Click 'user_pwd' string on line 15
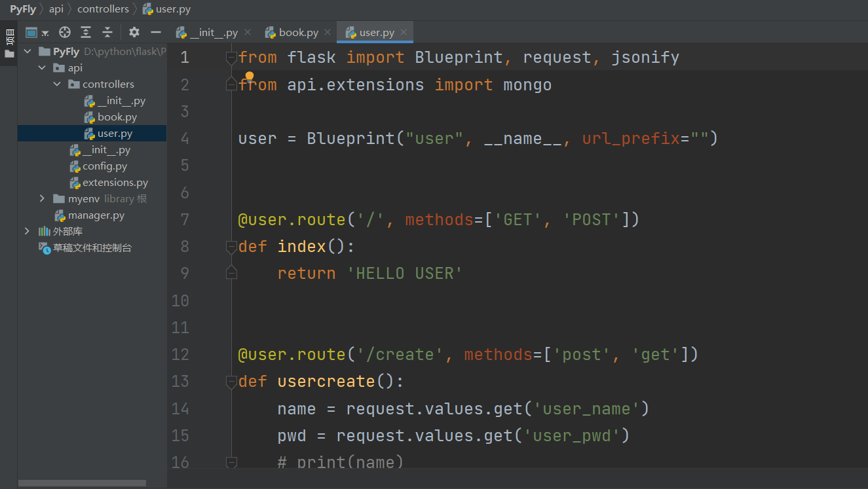The height and width of the screenshot is (489, 868). click(571, 435)
